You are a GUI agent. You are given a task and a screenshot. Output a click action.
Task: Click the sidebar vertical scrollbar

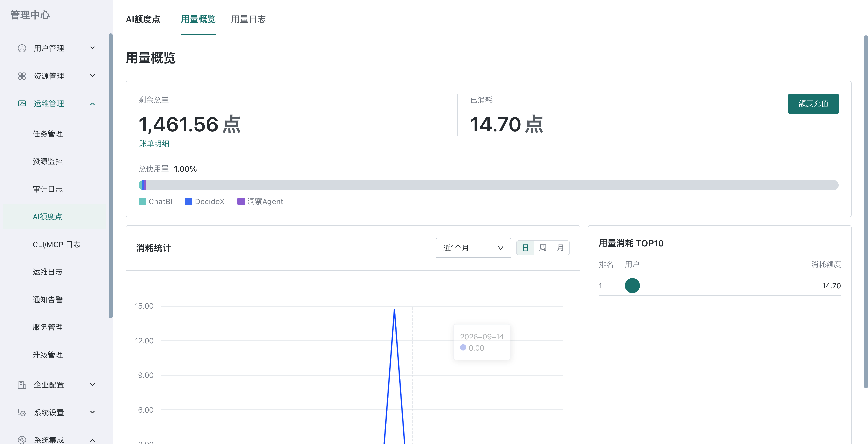[111, 176]
